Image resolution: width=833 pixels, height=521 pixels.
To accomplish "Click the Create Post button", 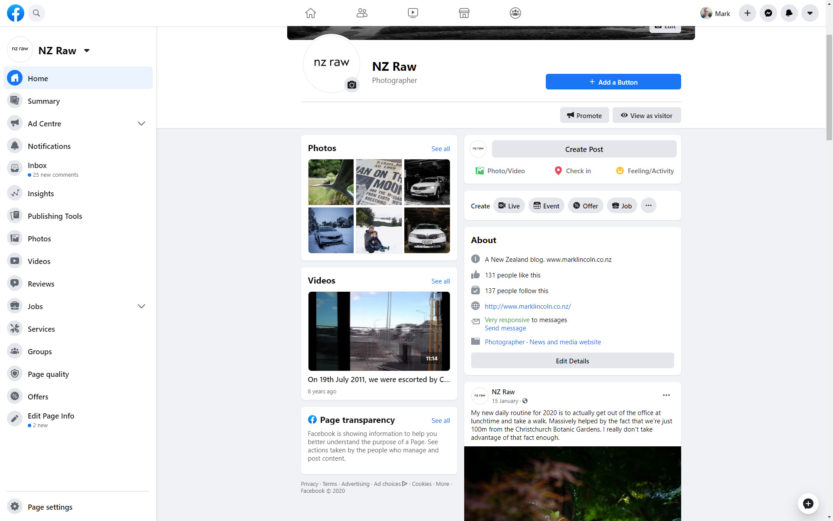I will 584,149.
